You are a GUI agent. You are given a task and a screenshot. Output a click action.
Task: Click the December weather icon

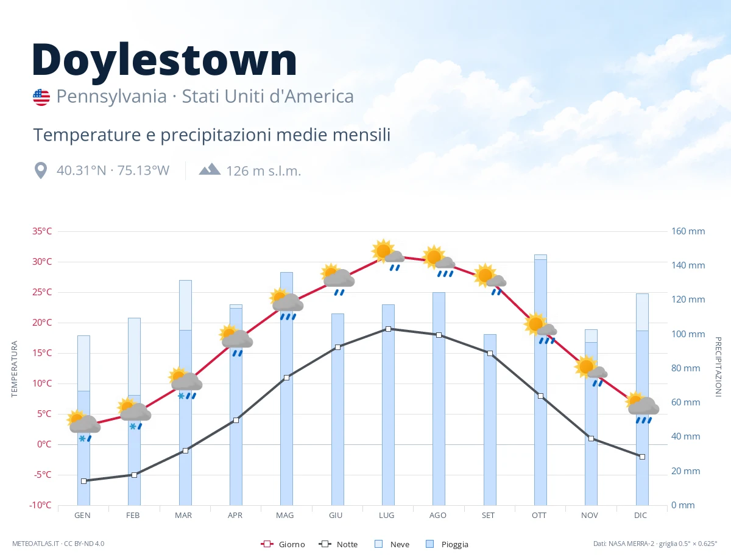coord(642,408)
